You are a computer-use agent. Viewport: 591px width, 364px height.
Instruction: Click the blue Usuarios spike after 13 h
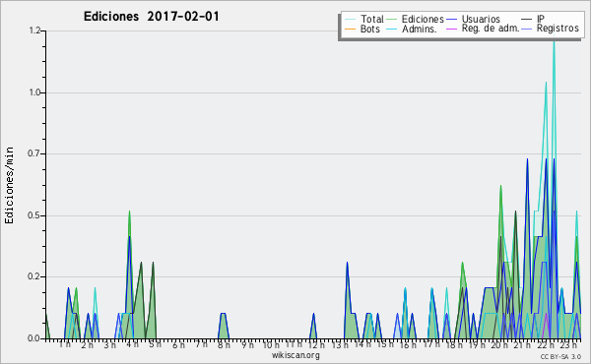pyautogui.click(x=347, y=264)
